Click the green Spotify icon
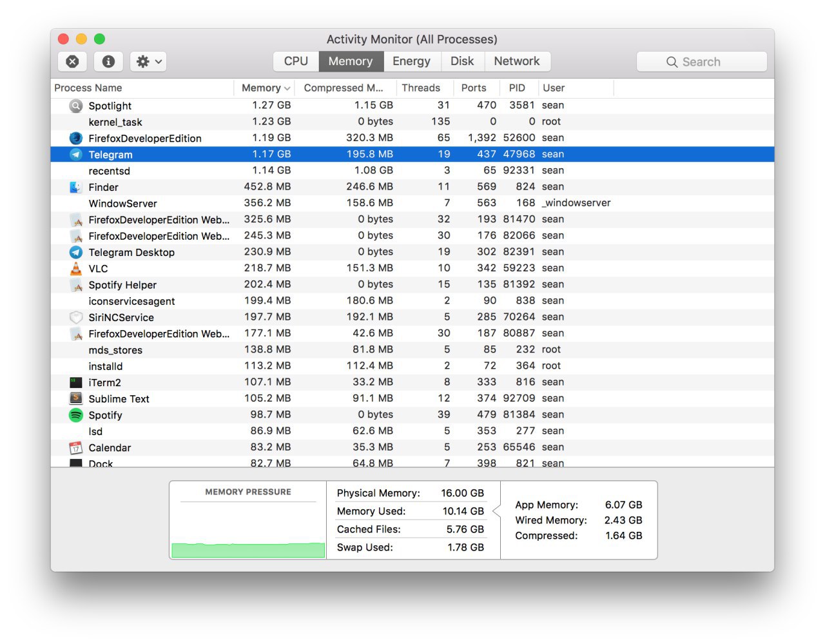Viewport: 825px width, 644px height. (x=76, y=415)
